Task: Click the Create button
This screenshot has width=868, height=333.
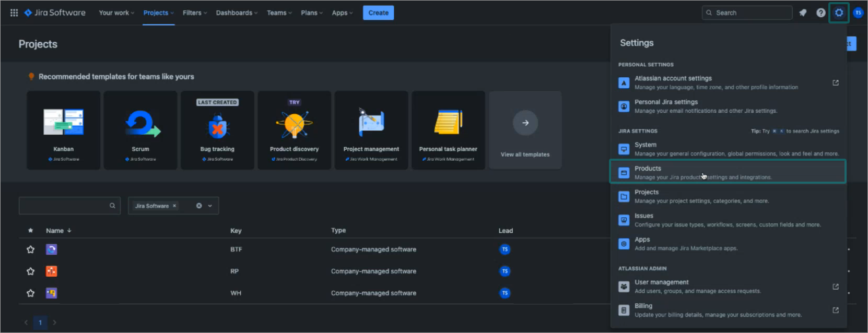Action: pos(378,13)
